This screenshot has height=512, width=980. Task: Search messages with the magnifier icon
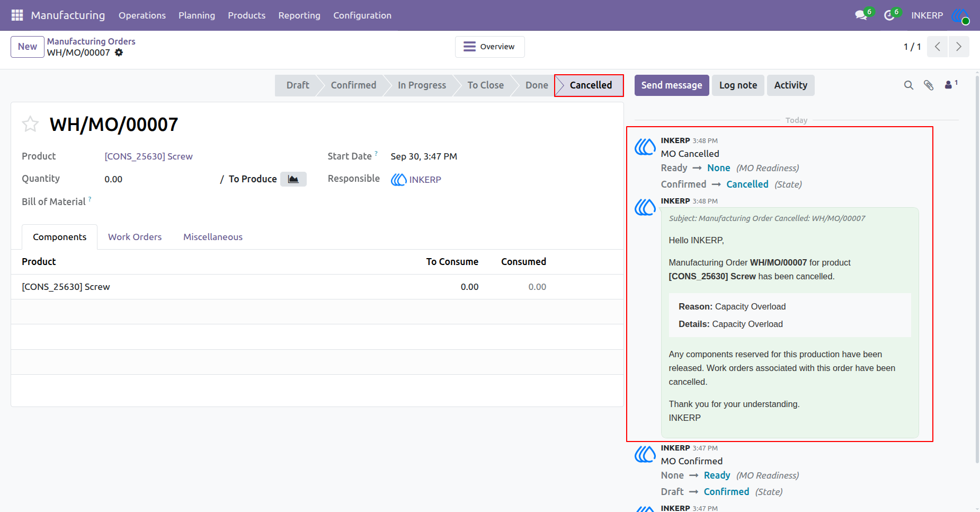click(908, 85)
